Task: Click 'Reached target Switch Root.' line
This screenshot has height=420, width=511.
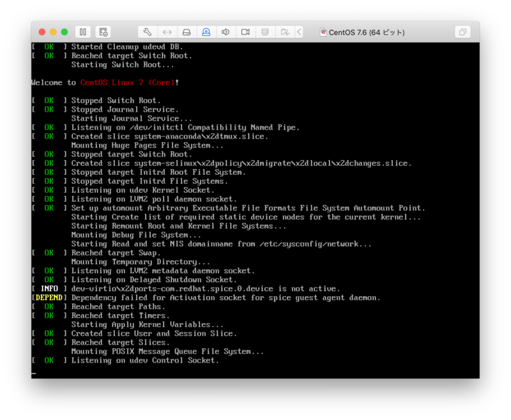Action: (132, 56)
